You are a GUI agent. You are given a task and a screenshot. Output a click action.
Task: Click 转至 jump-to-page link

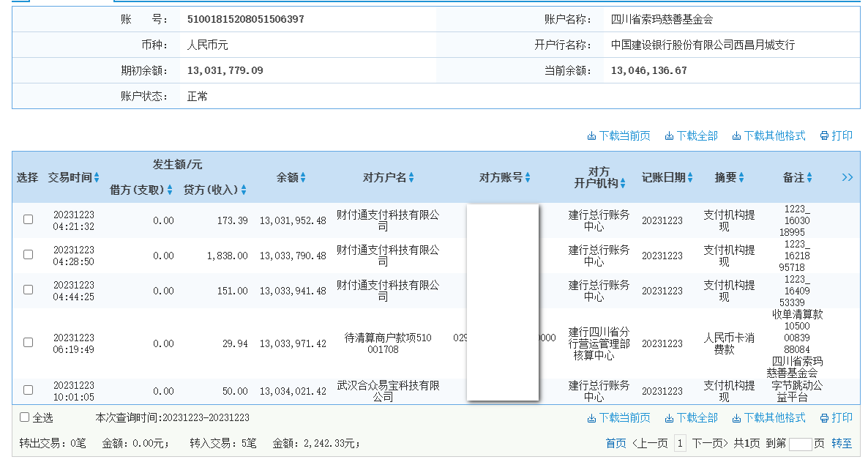coord(842,444)
